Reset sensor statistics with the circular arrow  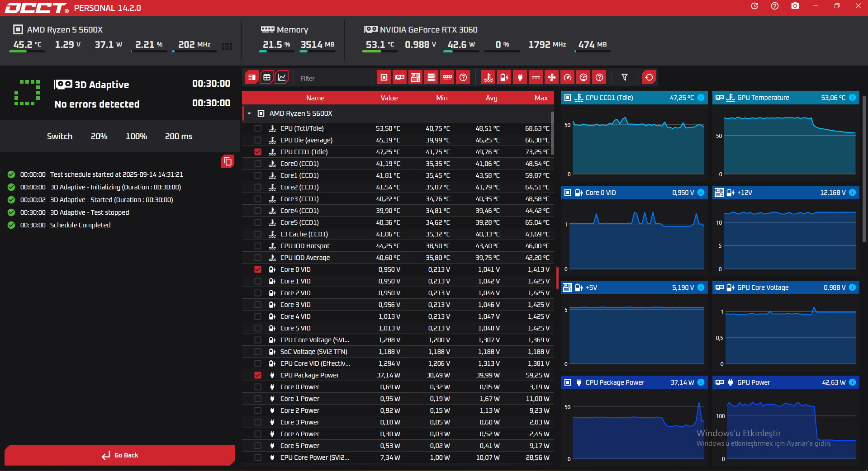[649, 77]
